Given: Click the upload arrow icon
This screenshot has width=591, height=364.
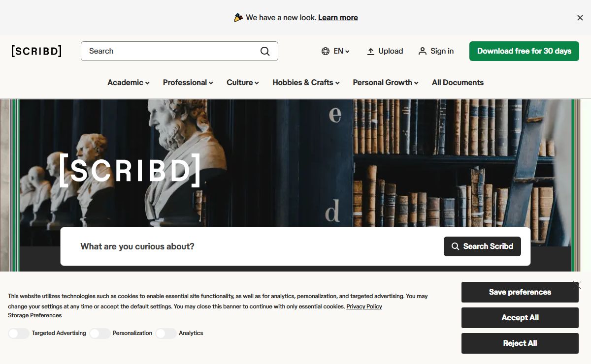Looking at the screenshot, I should click(x=371, y=51).
